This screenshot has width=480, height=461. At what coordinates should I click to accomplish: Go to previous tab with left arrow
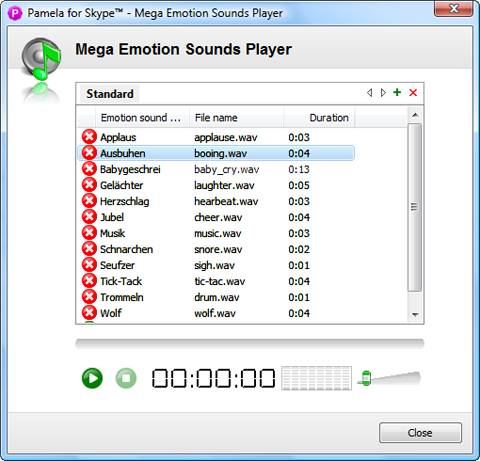[369, 93]
